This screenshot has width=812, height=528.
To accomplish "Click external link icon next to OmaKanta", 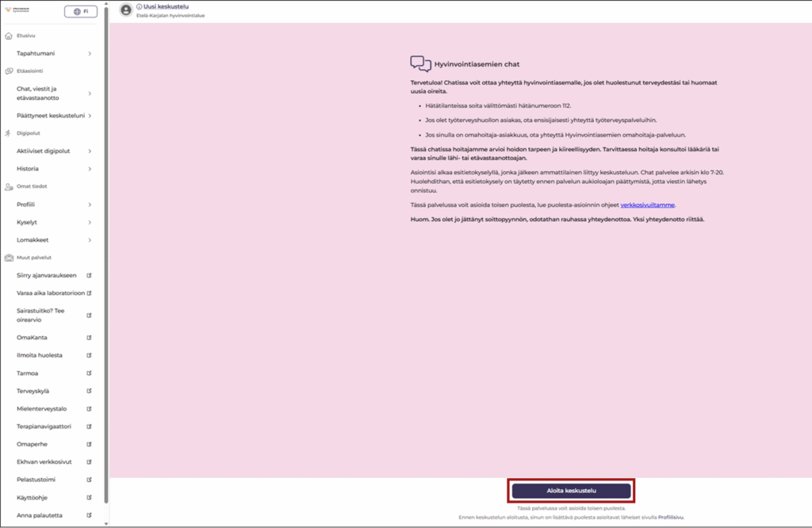I will click(90, 338).
